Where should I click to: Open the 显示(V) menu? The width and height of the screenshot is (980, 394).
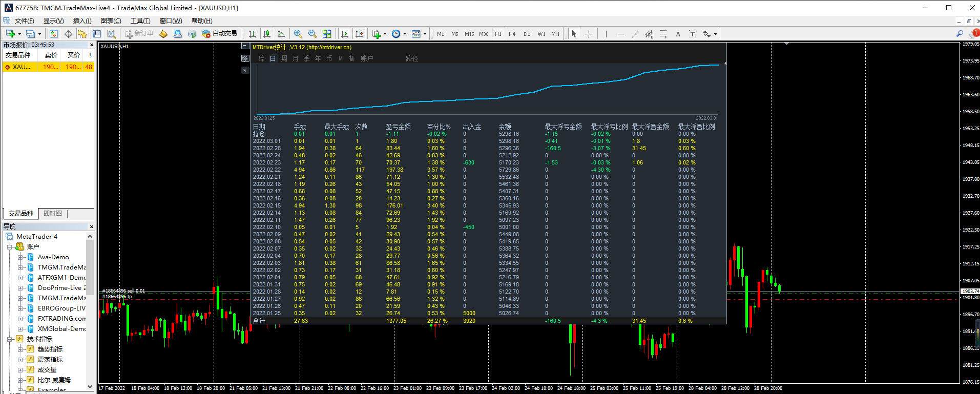[x=53, y=21]
